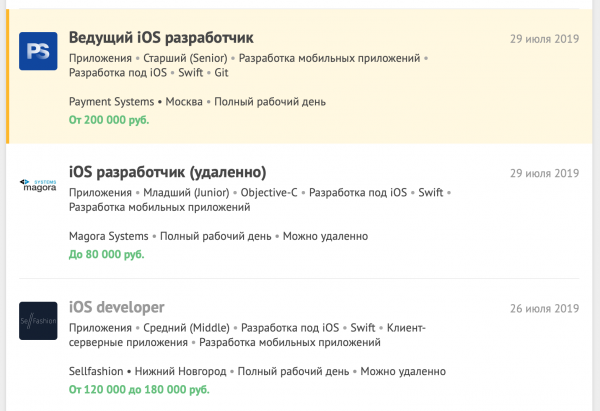
Task: Select the 'Старший (Senior)' level tag
Action: coord(186,59)
